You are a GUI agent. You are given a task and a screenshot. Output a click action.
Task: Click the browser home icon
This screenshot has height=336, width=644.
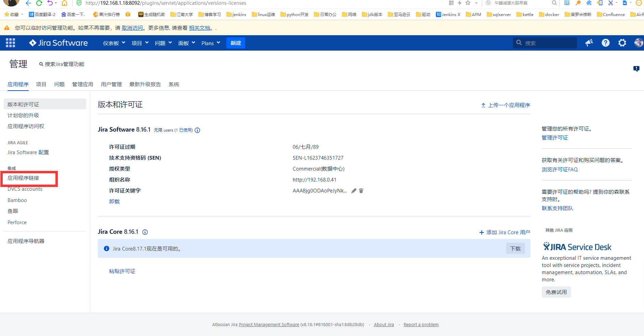(x=64, y=3)
